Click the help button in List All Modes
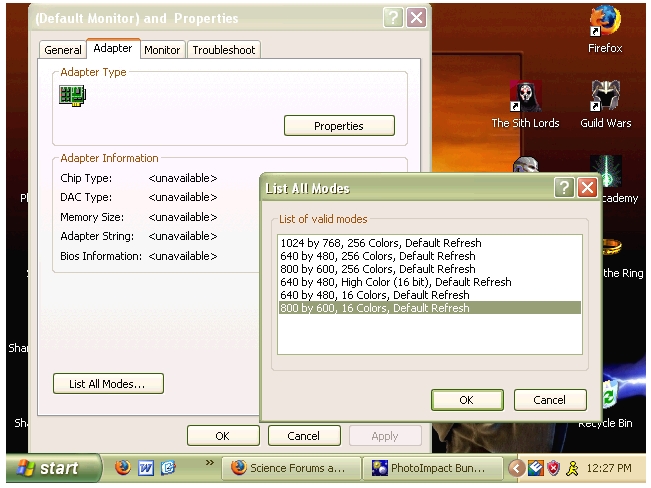 click(x=564, y=187)
